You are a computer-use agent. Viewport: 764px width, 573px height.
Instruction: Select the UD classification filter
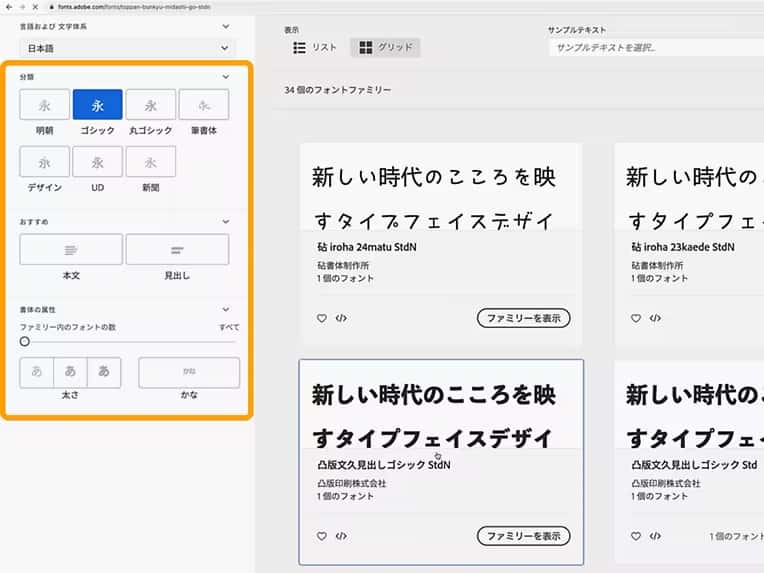click(97, 162)
